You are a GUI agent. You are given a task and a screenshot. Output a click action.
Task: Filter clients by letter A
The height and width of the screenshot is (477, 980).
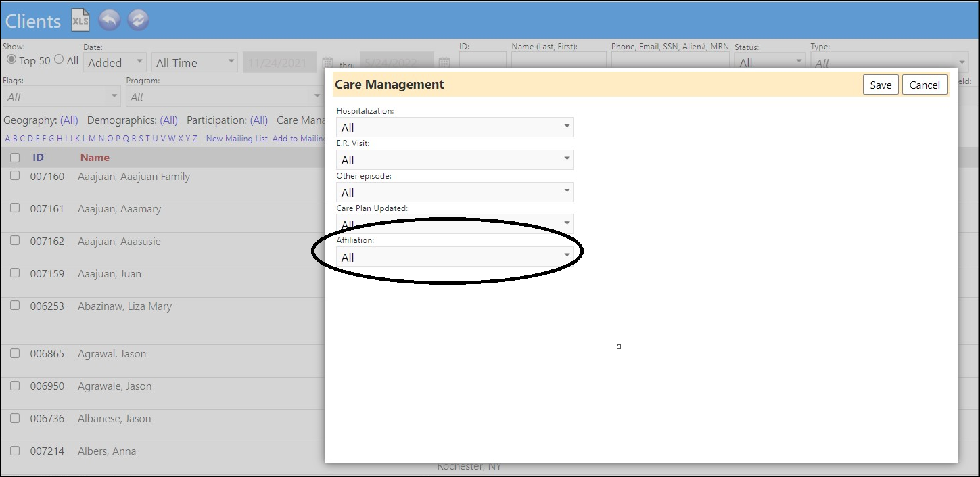coord(8,139)
